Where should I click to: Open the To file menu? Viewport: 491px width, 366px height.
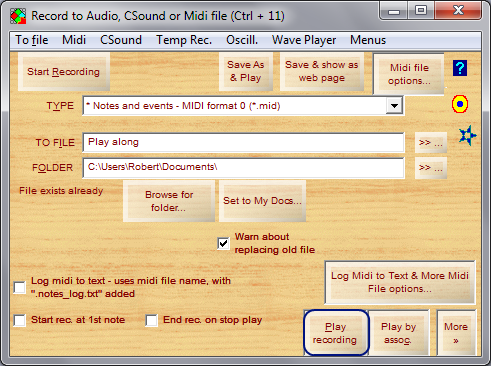(x=32, y=40)
